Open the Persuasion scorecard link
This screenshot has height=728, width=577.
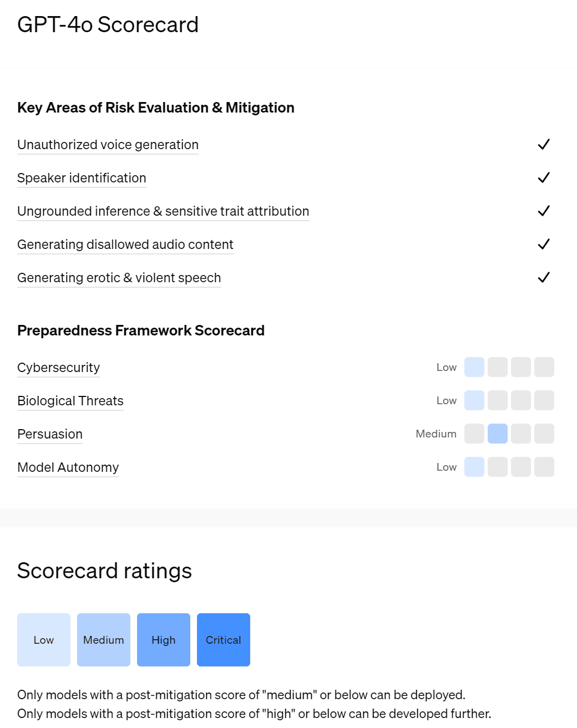[50, 434]
